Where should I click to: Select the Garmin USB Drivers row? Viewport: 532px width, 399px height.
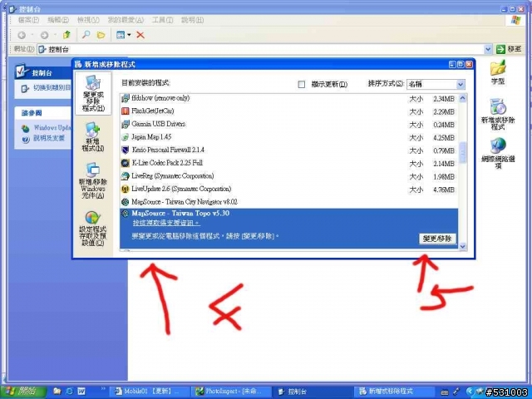[288, 124]
